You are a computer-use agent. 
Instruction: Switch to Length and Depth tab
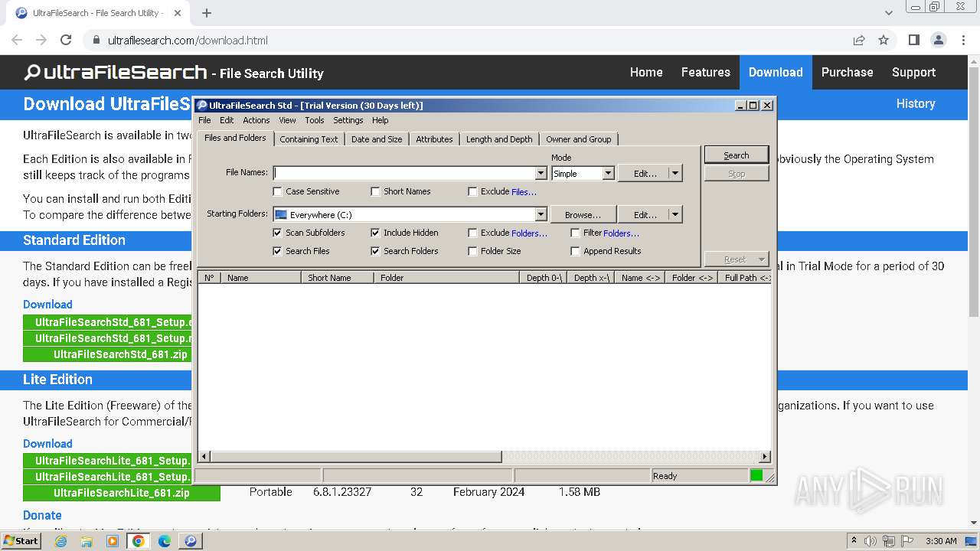click(499, 139)
